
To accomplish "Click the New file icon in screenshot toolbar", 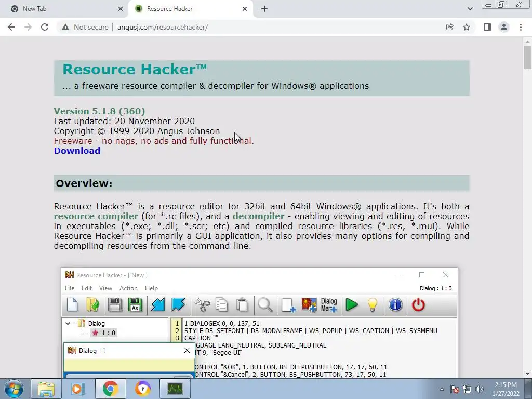I will coord(72,304).
